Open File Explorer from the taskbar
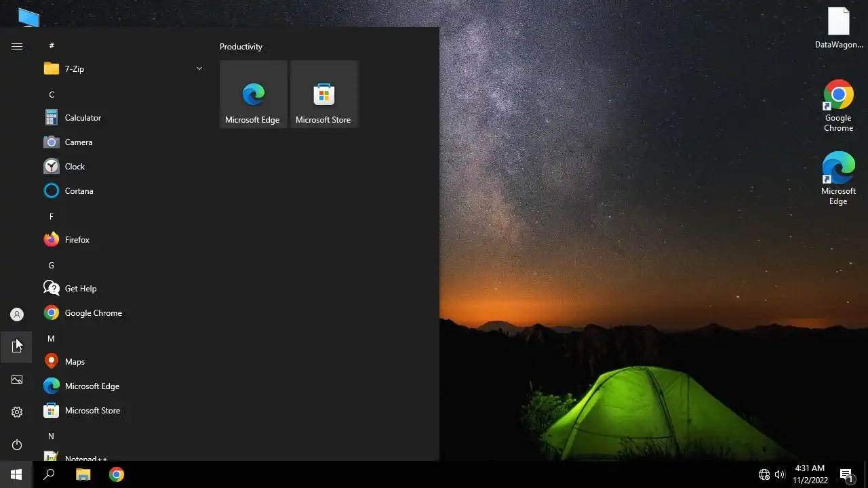Viewport: 868px width, 488px height. pos(83,474)
